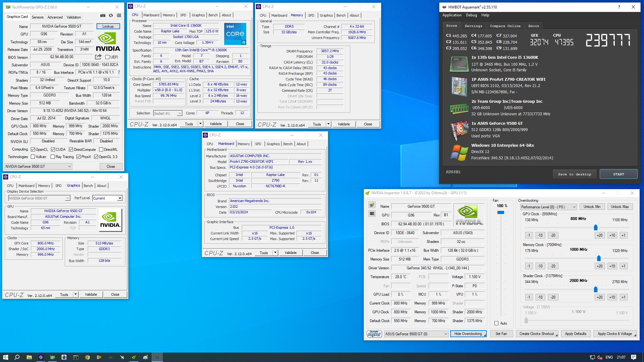Open taskbar search
The height and width of the screenshot is (362, 644).
click(x=17, y=357)
